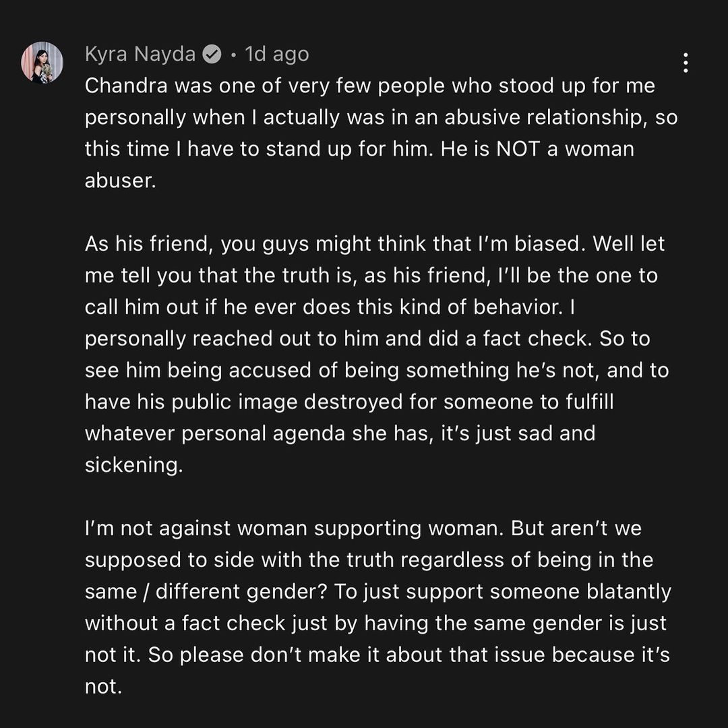This screenshot has width=728, height=728.
Task: Open Kyra Nayda's profile picture
Action: pyautogui.click(x=42, y=63)
